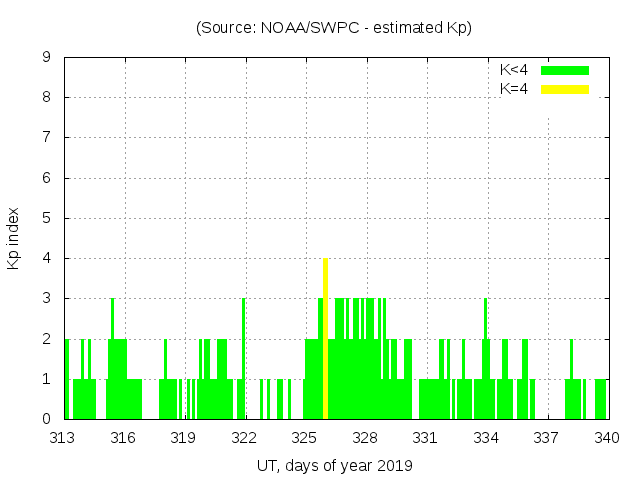Select the x-axis tick label 313
Image resolution: width=640 pixels, height=480 pixels.
click(63, 437)
